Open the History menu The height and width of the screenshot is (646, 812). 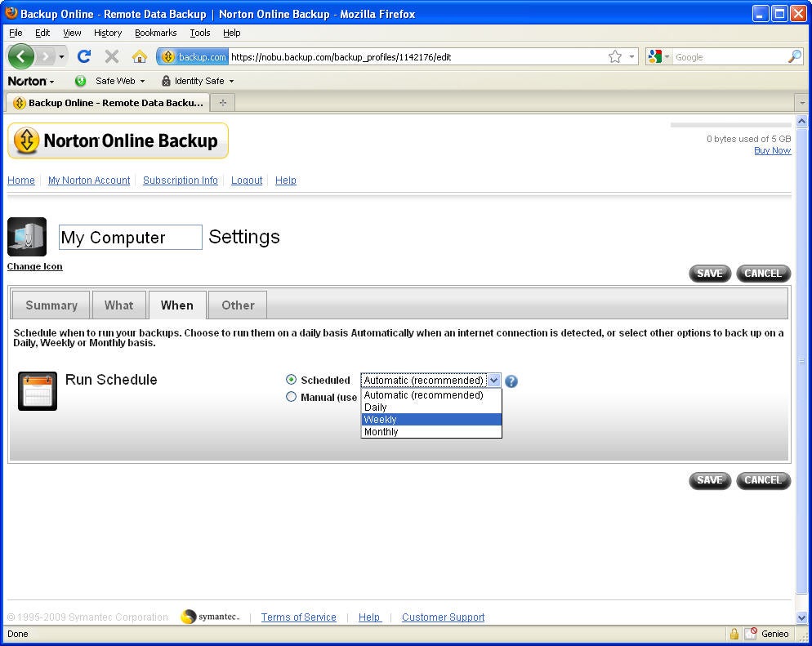tap(108, 33)
